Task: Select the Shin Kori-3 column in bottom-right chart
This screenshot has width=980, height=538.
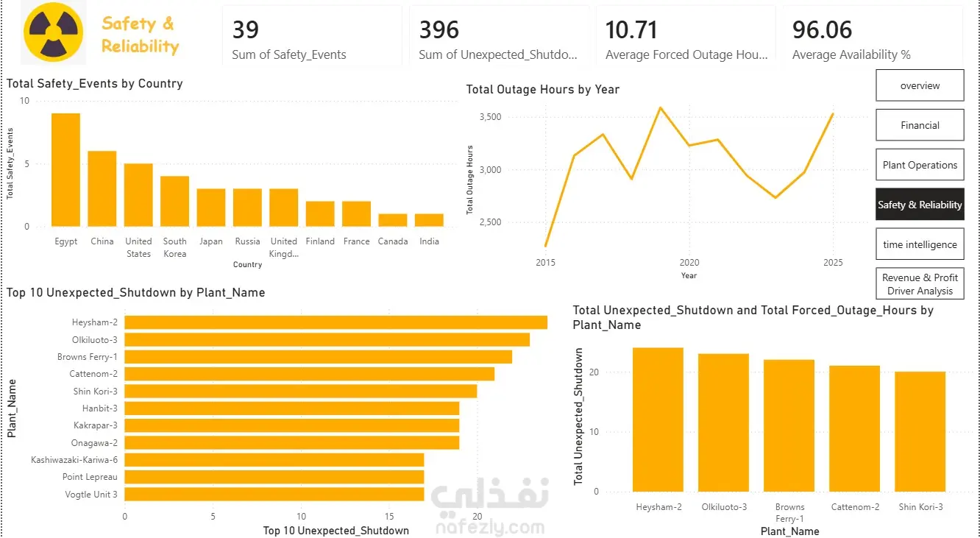Action: (x=920, y=431)
